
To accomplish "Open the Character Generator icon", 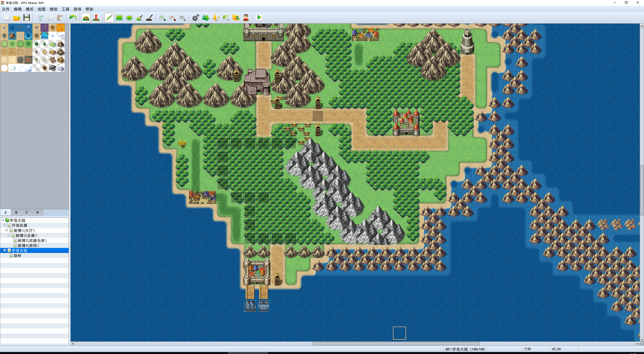I will (x=246, y=18).
